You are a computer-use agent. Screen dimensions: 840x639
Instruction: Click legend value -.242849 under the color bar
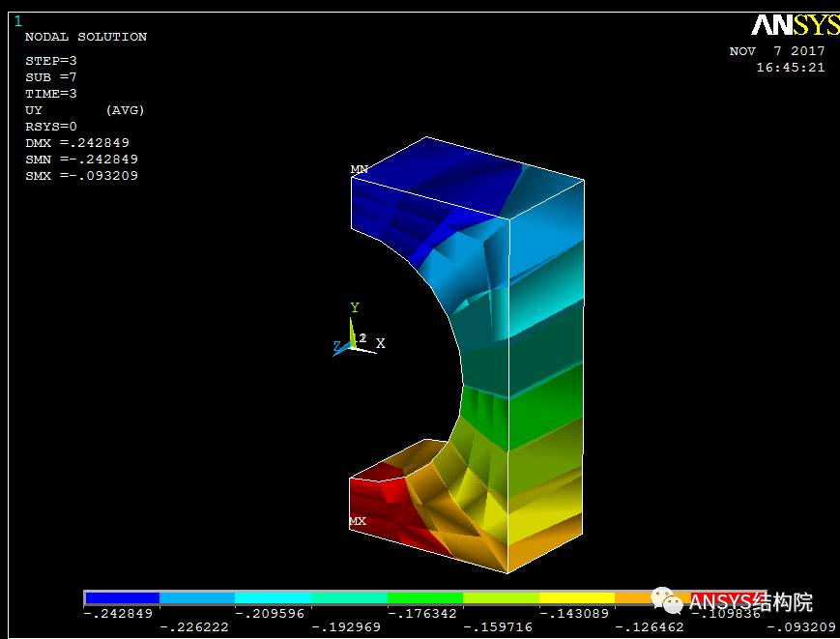pyautogui.click(x=118, y=614)
